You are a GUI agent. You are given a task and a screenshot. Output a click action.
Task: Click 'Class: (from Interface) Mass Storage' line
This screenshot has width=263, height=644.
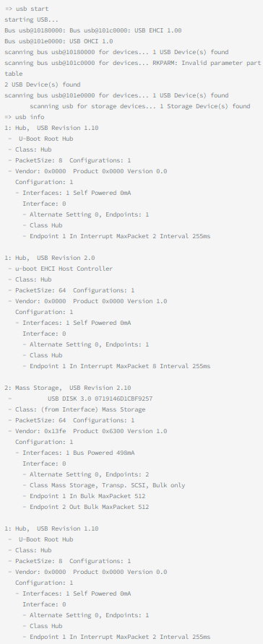point(77,409)
